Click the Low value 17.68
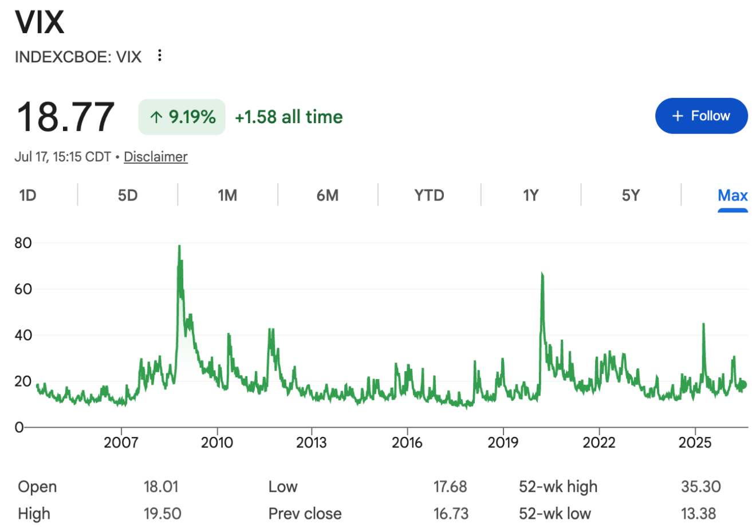Viewport: 756px width, 532px height. tap(450, 487)
